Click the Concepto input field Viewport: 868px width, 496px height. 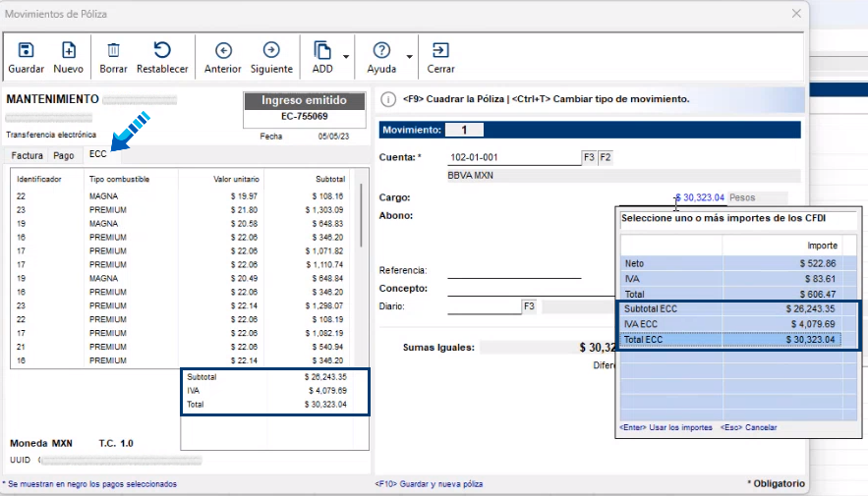(x=532, y=289)
